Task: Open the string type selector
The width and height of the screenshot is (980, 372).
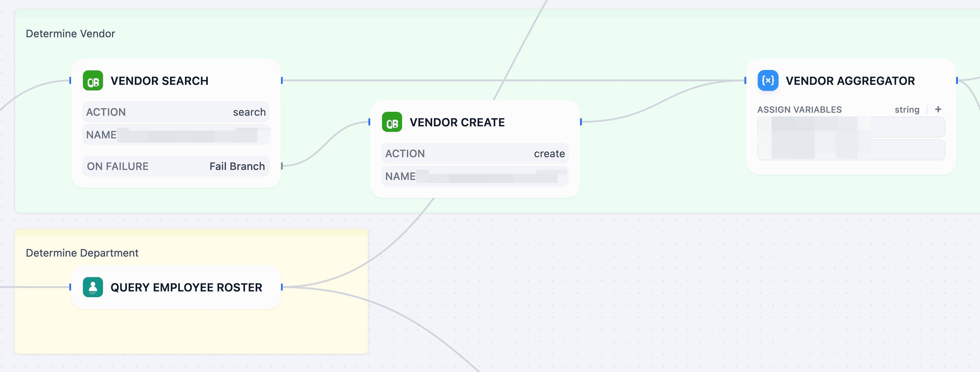Action: [x=907, y=110]
